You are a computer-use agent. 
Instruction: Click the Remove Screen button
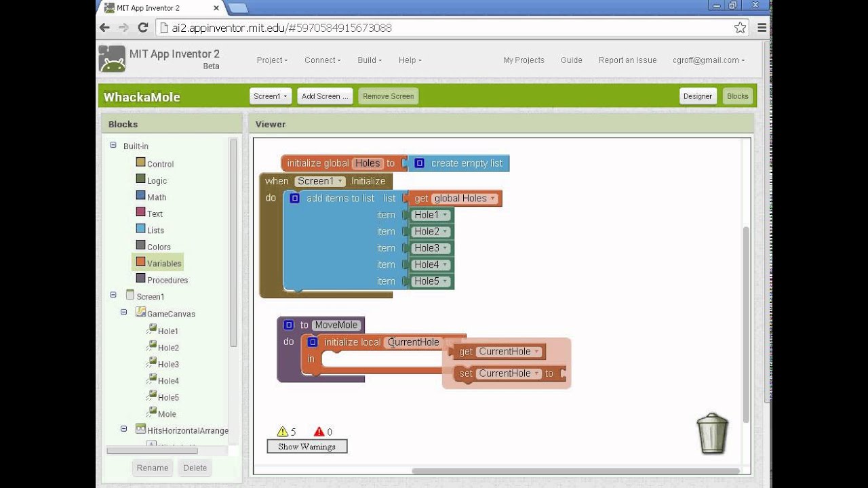tap(388, 96)
